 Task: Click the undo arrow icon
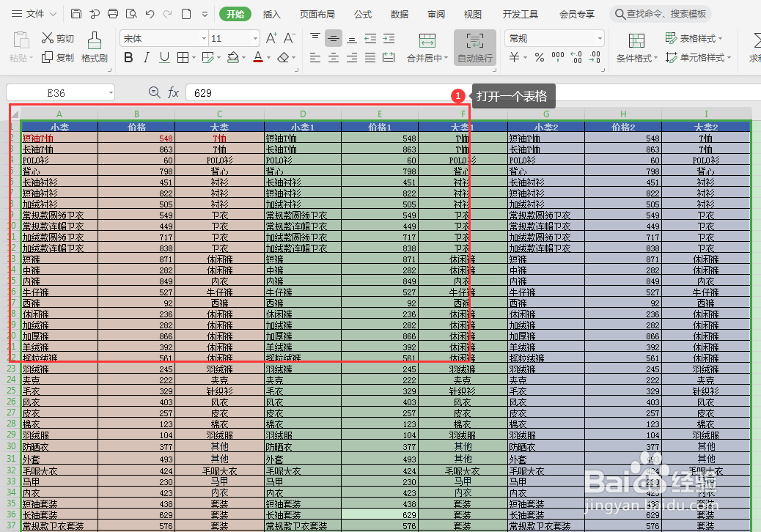coord(150,14)
